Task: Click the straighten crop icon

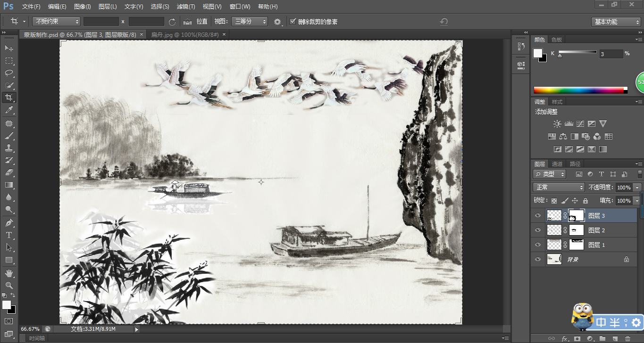Action: click(x=187, y=21)
